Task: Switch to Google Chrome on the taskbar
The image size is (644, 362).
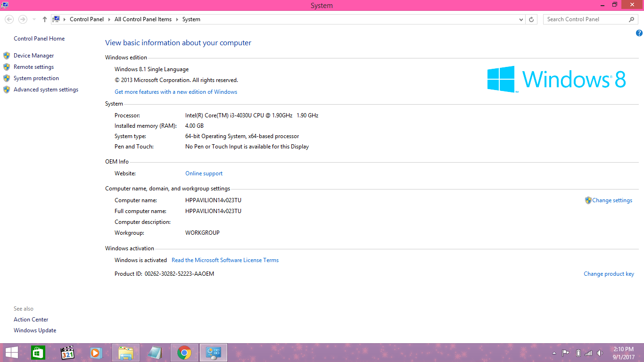Action: pyautogui.click(x=184, y=353)
